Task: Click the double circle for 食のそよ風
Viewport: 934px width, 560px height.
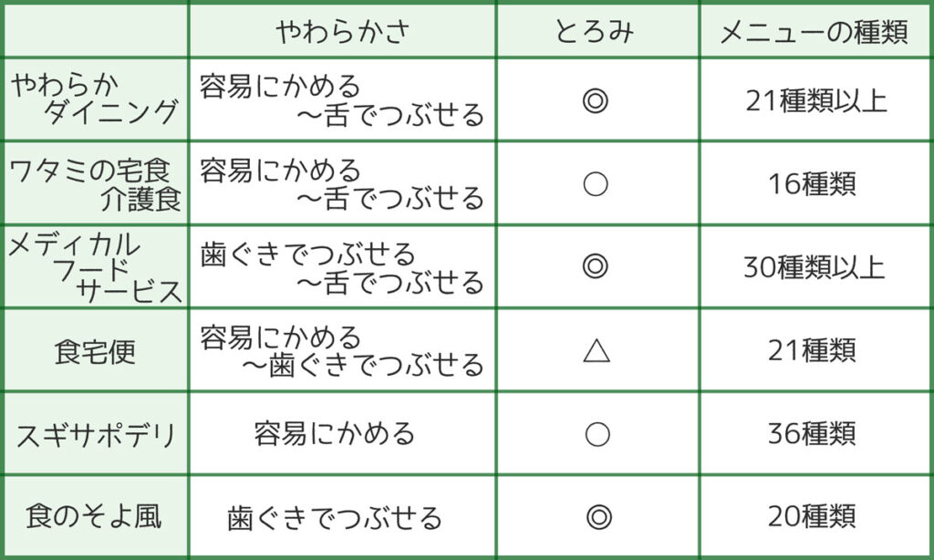Action: pos(596,517)
